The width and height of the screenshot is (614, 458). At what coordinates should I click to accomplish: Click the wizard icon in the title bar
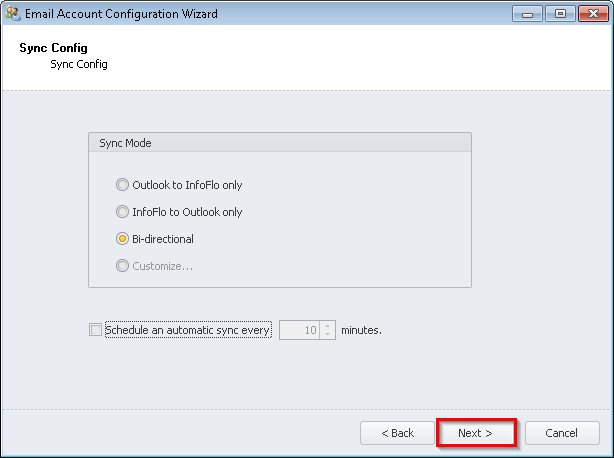pos(13,14)
